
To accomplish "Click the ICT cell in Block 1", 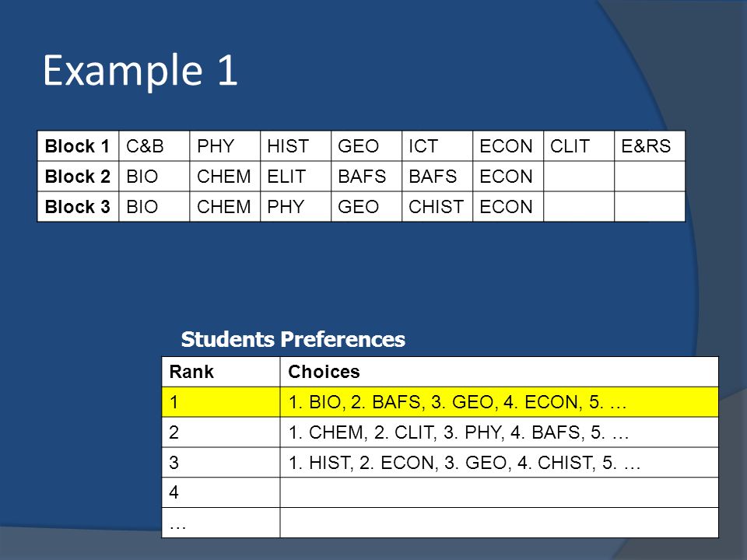I will coord(437,145).
